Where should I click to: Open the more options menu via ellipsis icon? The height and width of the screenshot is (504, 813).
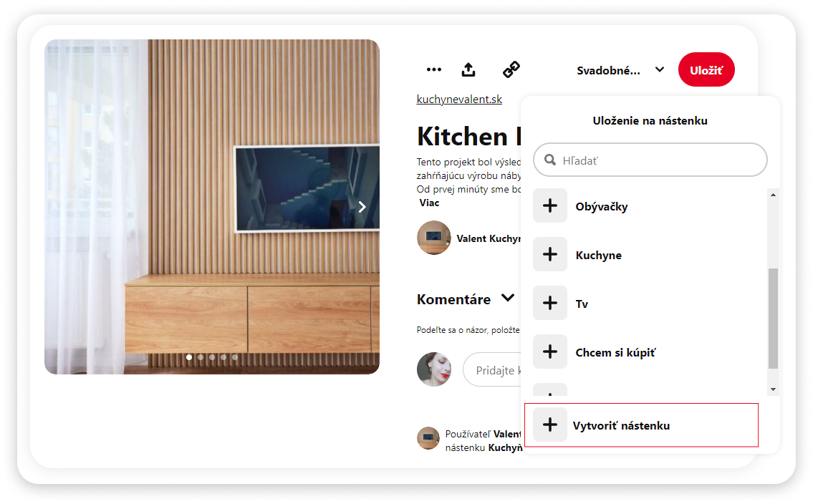[434, 69]
